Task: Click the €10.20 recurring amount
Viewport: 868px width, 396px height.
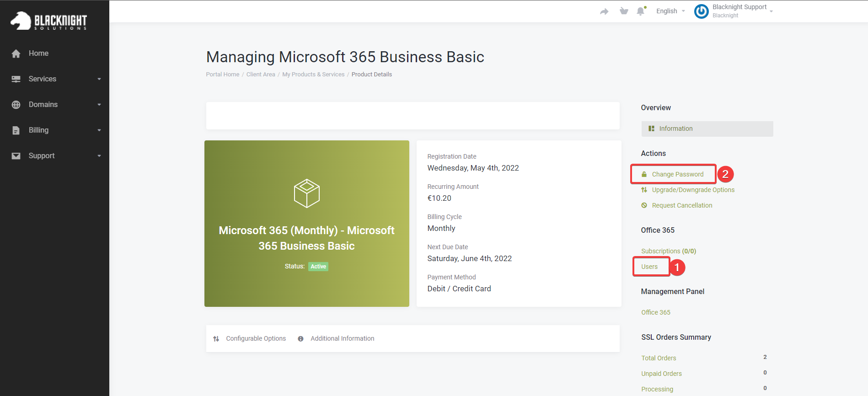Action: [439, 198]
